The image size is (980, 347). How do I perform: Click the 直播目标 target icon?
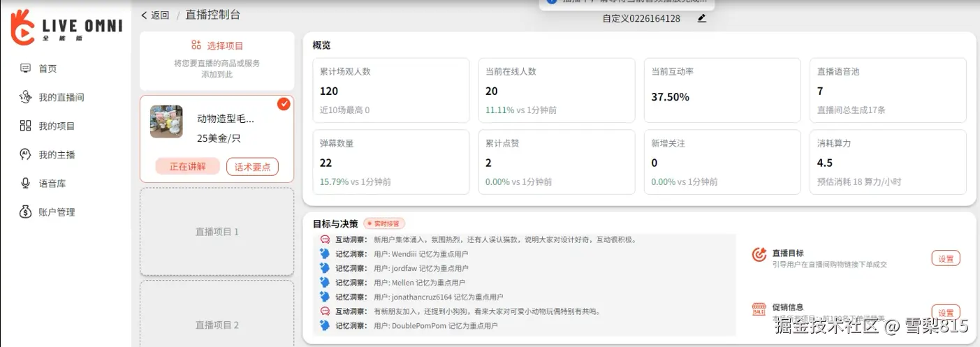(759, 255)
